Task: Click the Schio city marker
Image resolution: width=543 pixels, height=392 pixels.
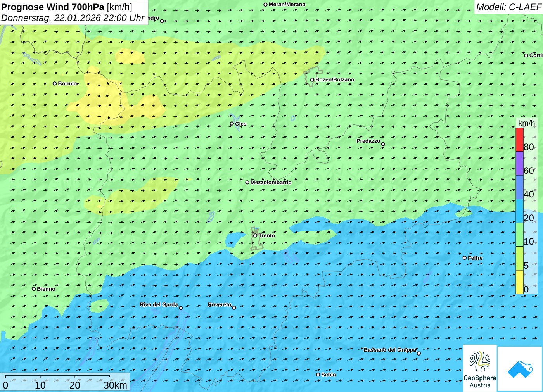Action: coord(318,375)
